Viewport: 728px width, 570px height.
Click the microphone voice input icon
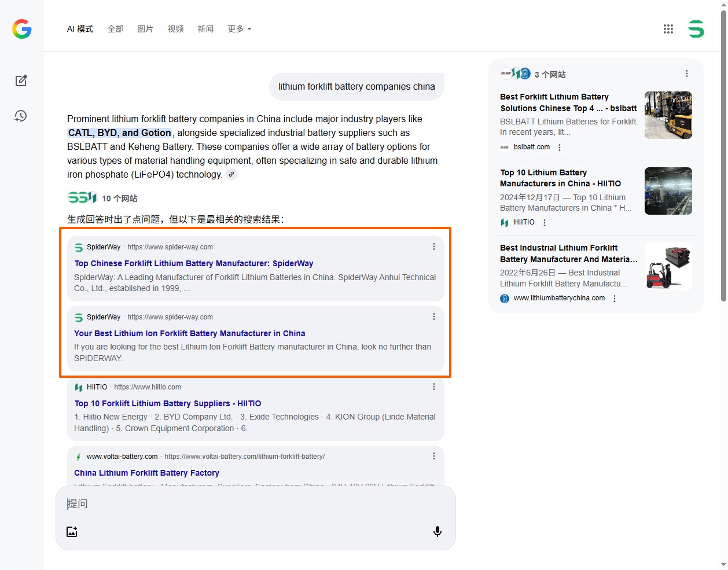437,531
